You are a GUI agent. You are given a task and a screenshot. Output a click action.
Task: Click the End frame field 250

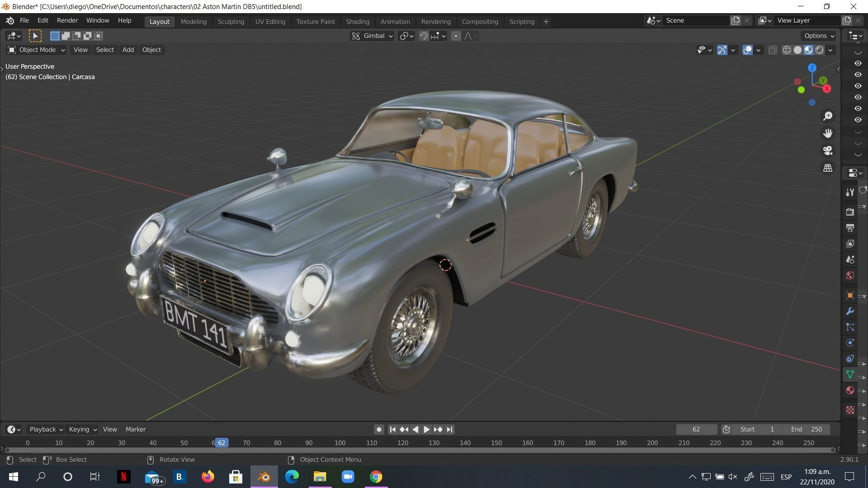[x=807, y=429]
